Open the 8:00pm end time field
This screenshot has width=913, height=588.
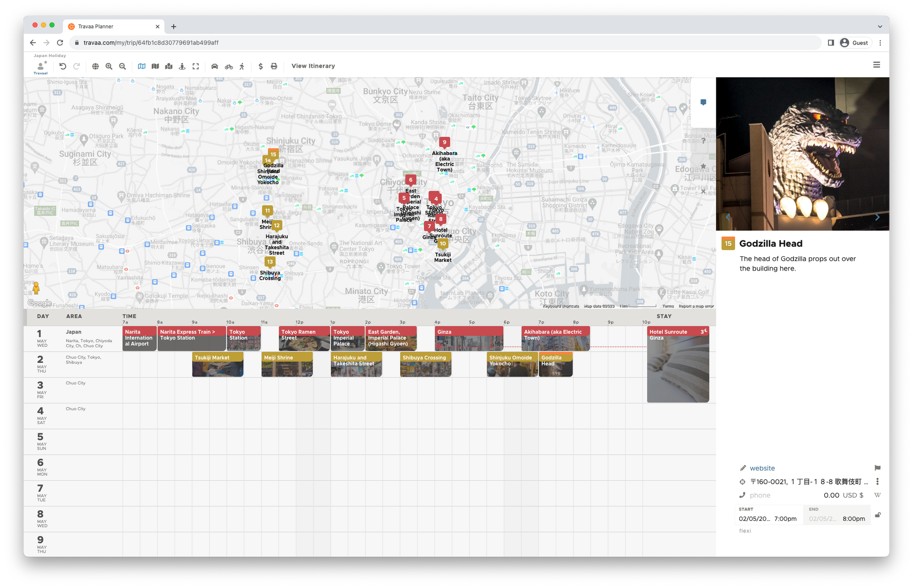pos(854,519)
